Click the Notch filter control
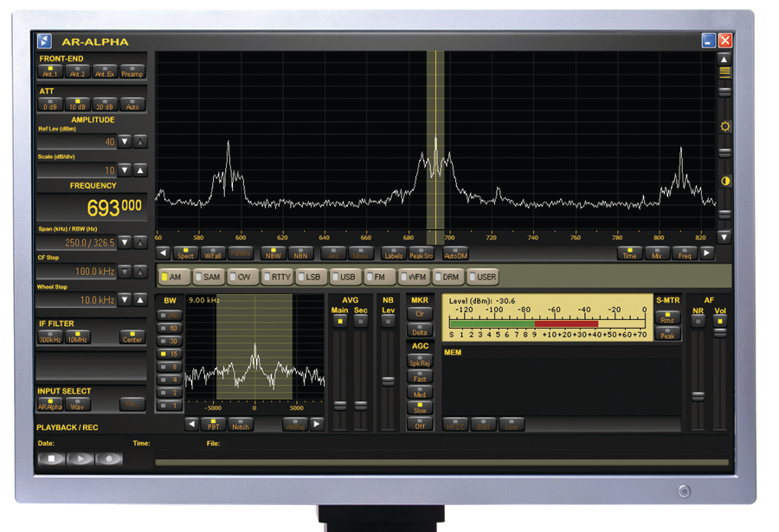779x532 pixels. click(241, 426)
